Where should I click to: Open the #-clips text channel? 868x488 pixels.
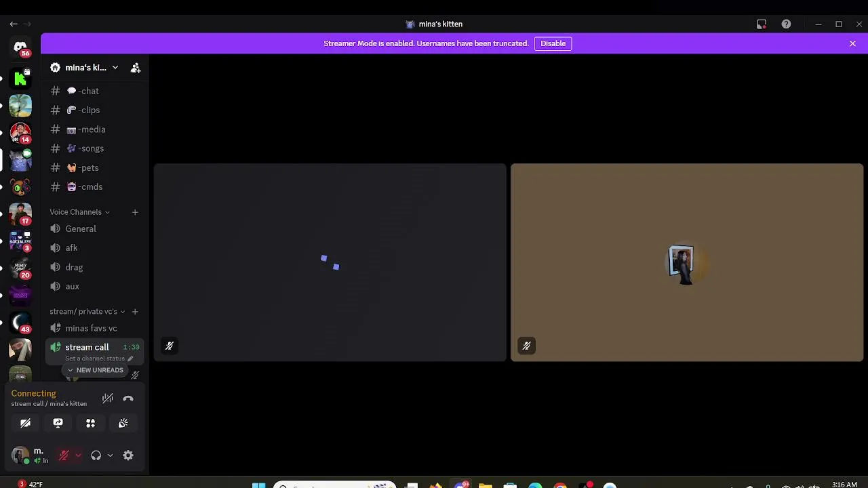(95, 110)
